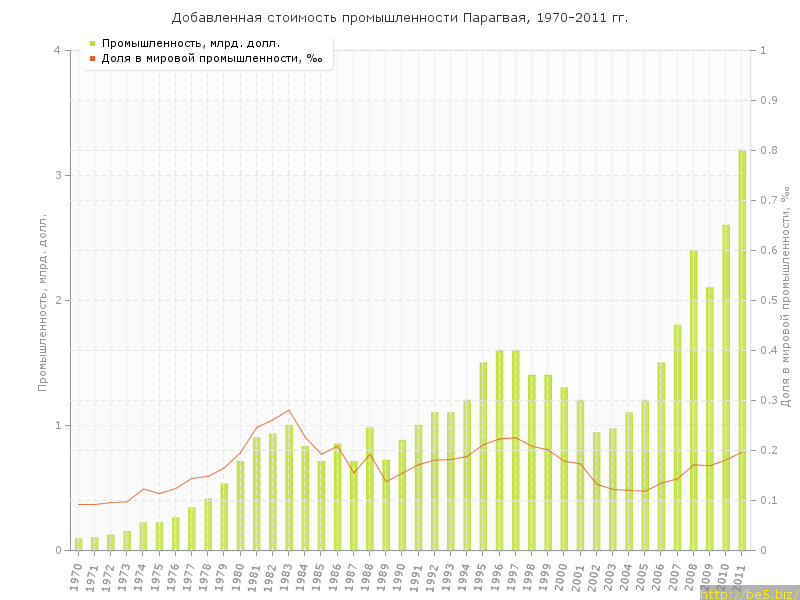Image resolution: width=800 pixels, height=600 pixels.
Task: Click the value 4 on left axis
Action: click(x=57, y=51)
